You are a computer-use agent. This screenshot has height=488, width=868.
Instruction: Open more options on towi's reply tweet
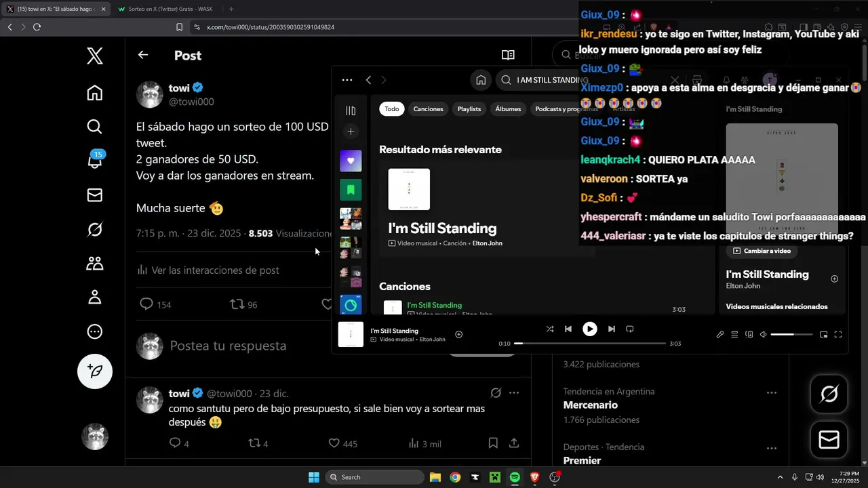tap(514, 393)
